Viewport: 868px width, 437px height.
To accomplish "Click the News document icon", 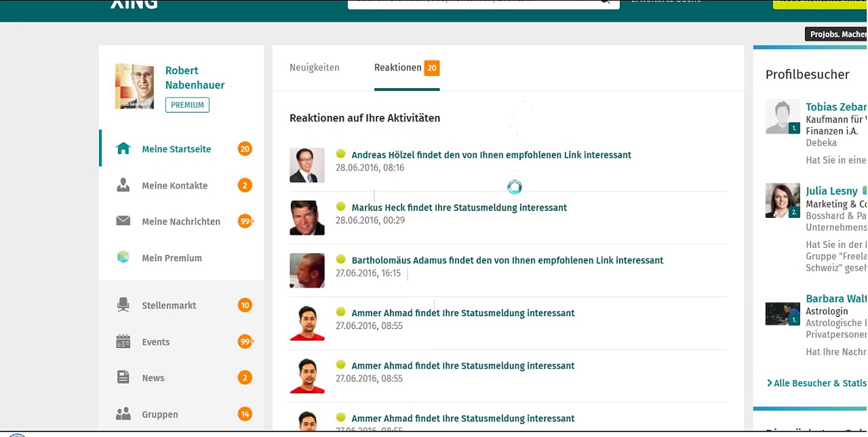I will pos(123,378).
